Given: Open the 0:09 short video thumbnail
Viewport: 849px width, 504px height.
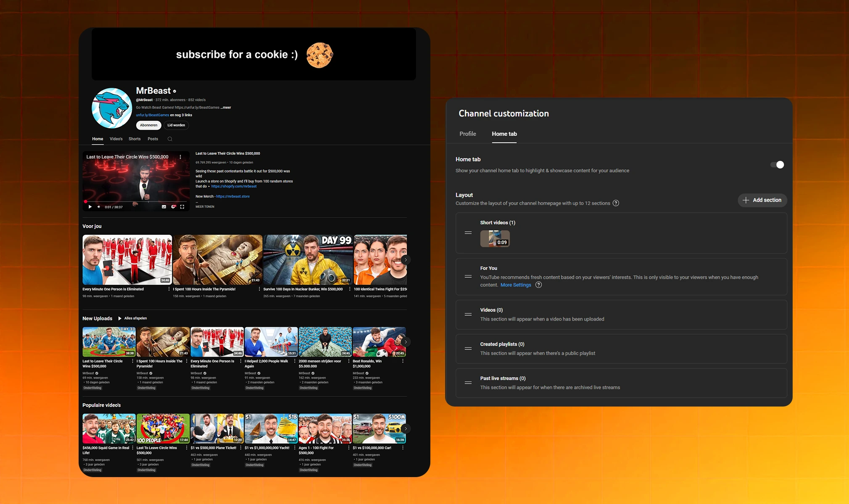Looking at the screenshot, I should point(495,238).
